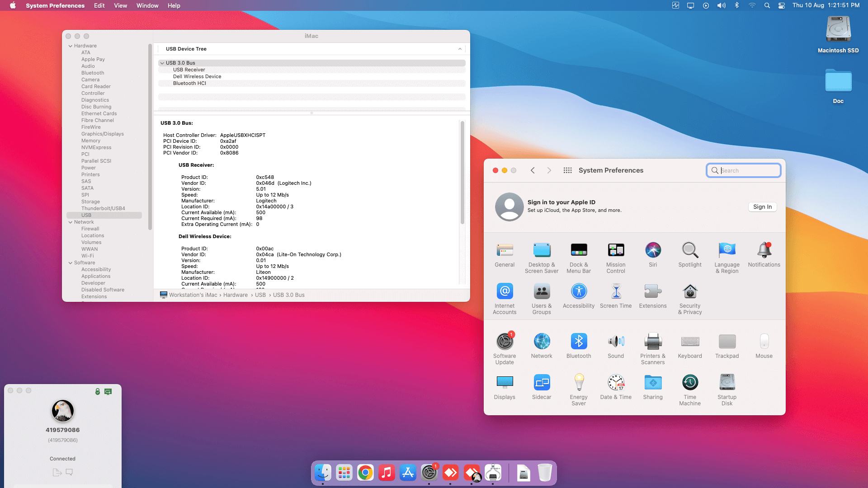Open Printers & Scanners preferences
This screenshot has height=488, width=868.
[x=653, y=349]
